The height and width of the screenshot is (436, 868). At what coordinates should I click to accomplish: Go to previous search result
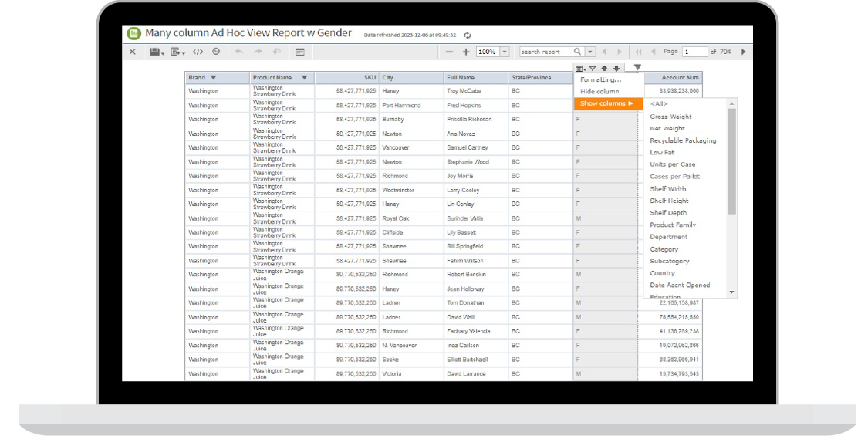[604, 52]
